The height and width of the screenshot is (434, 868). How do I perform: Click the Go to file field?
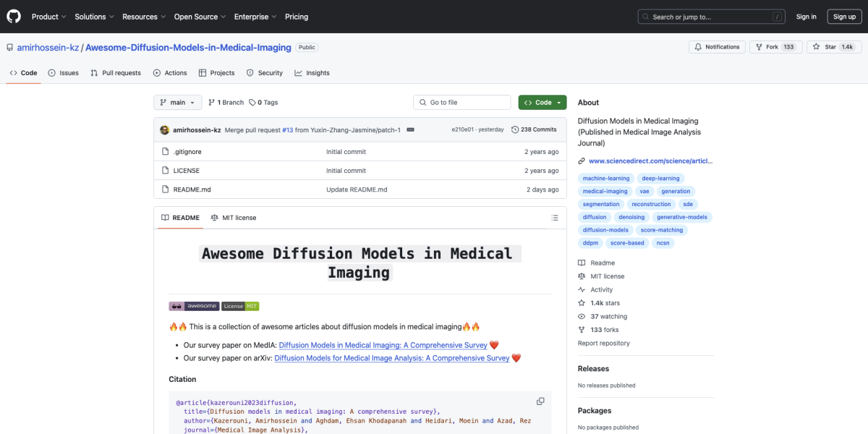click(463, 103)
